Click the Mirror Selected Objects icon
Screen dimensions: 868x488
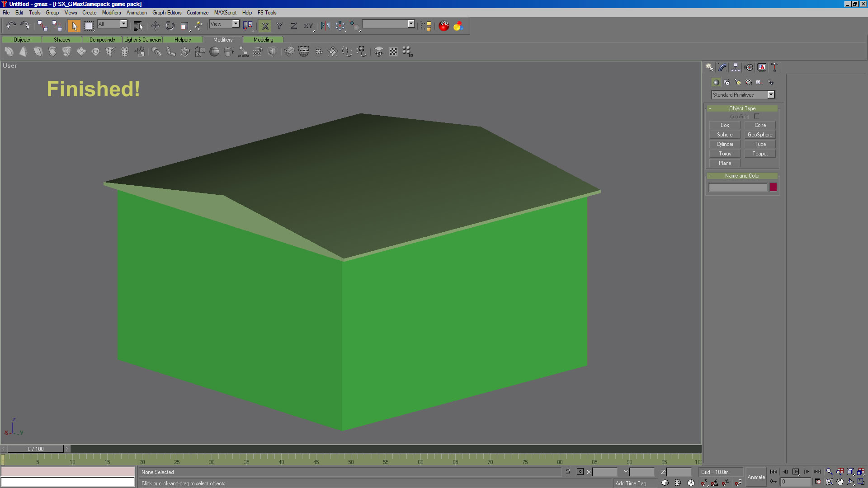(325, 26)
